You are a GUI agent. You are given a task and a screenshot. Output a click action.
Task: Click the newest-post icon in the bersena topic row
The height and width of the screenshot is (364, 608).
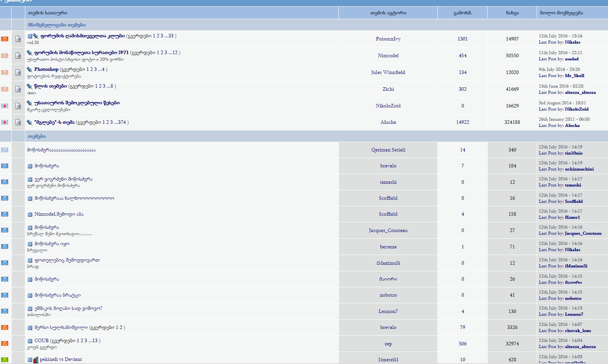(30, 244)
